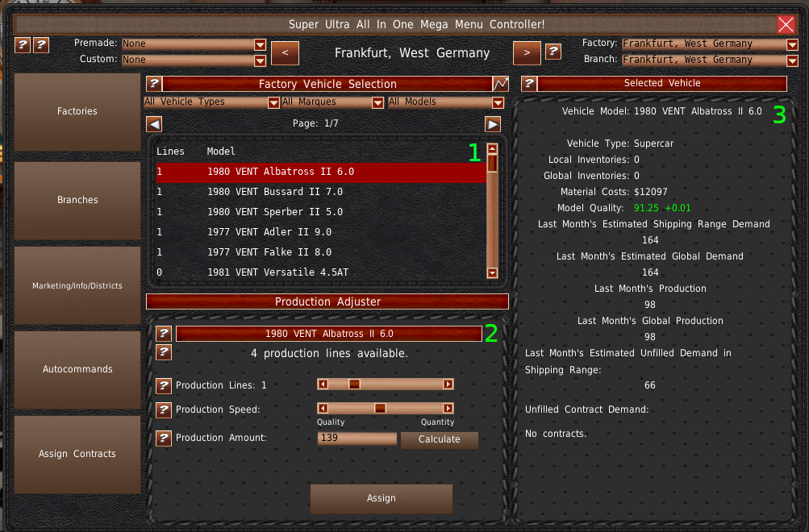
Task: Select 1977 VENT Adler II 9.0 row
Action: click(x=269, y=232)
